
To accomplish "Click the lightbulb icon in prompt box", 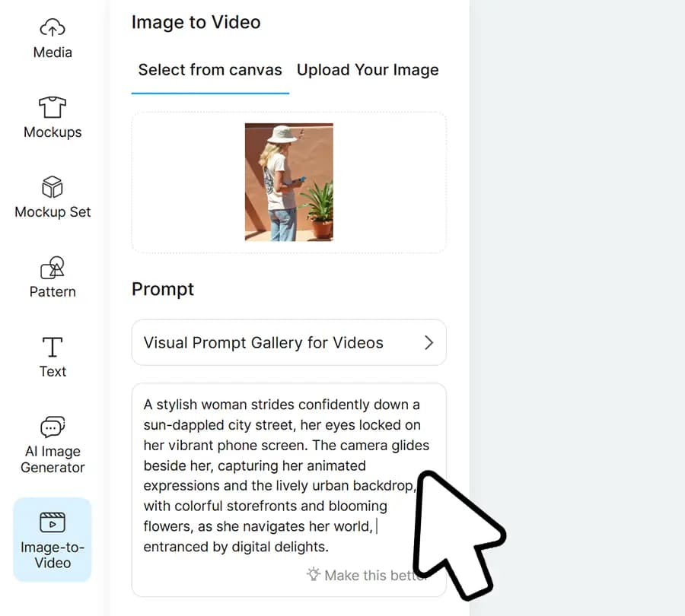I will (x=313, y=575).
